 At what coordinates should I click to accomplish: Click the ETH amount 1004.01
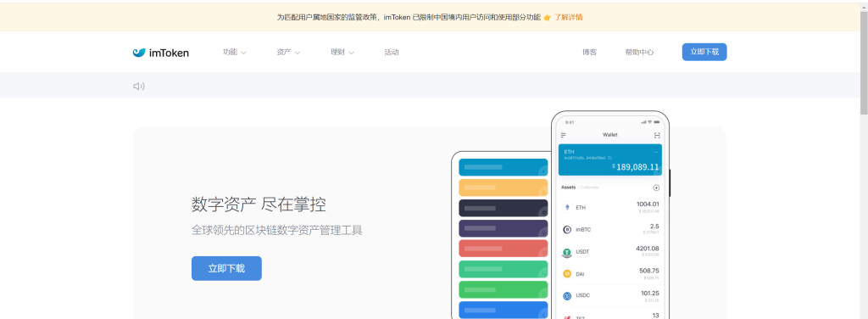pos(648,204)
